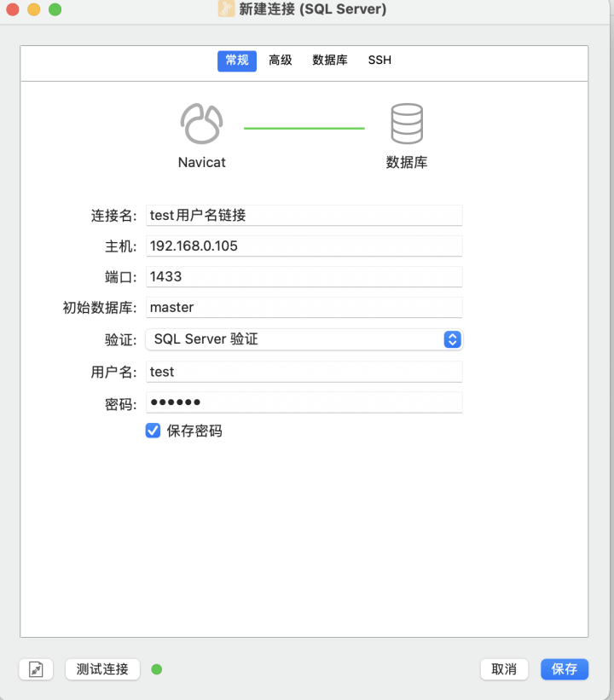The image size is (614, 700).
Task: Open the 验证 authentication dropdown
Action: (x=304, y=339)
